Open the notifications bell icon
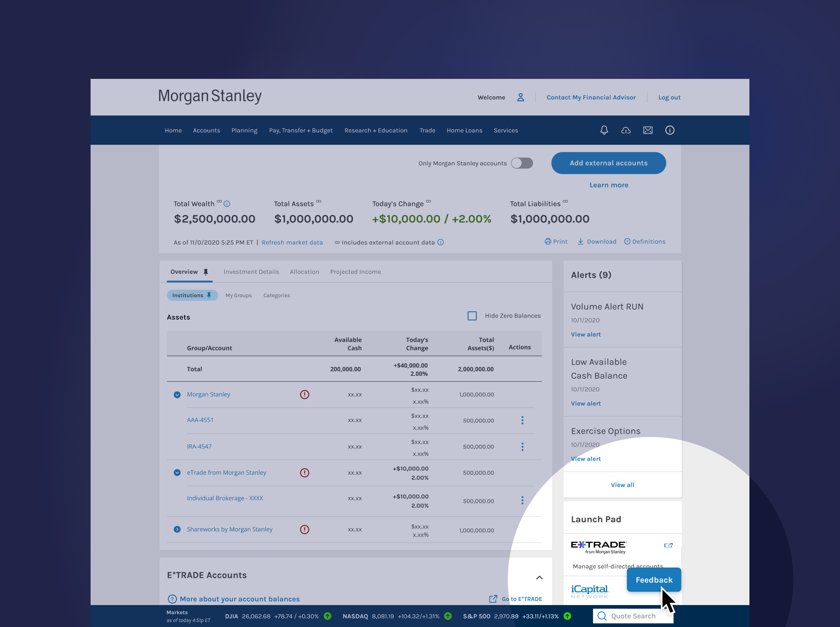 [x=604, y=130]
